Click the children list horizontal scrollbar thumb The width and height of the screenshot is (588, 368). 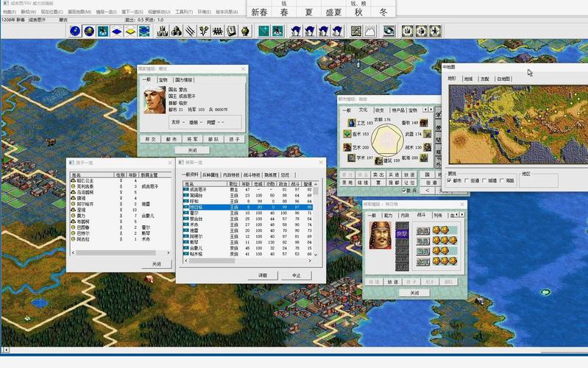(x=116, y=253)
